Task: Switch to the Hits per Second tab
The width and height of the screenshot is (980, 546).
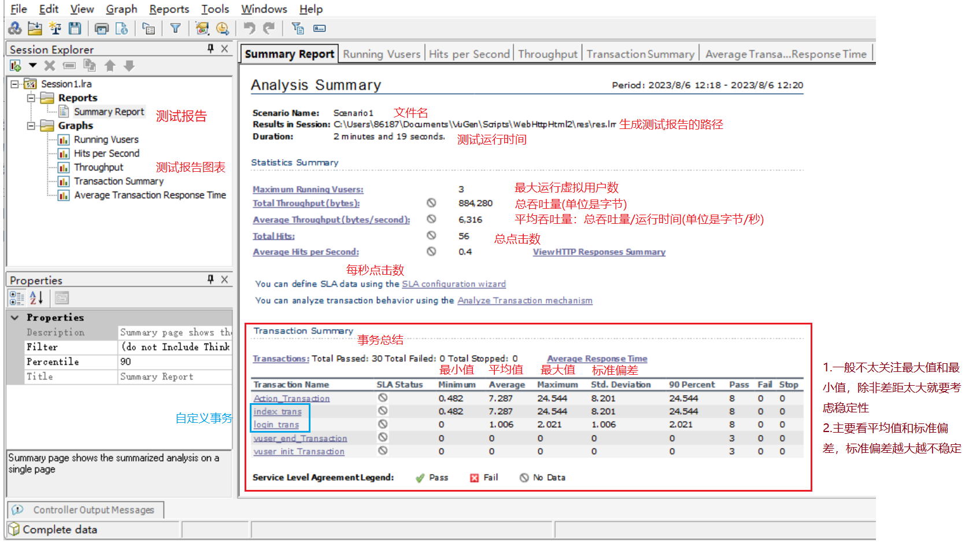Action: [x=469, y=54]
